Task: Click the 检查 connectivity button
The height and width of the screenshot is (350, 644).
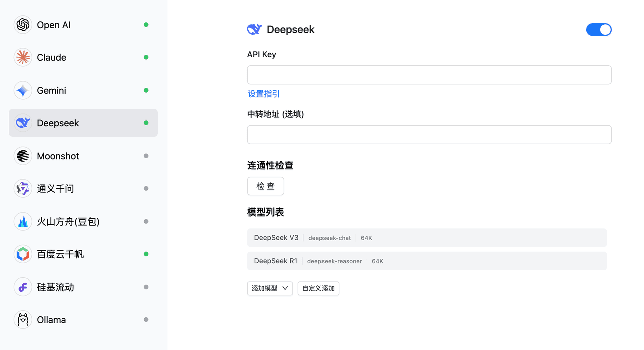Action: coord(266,186)
